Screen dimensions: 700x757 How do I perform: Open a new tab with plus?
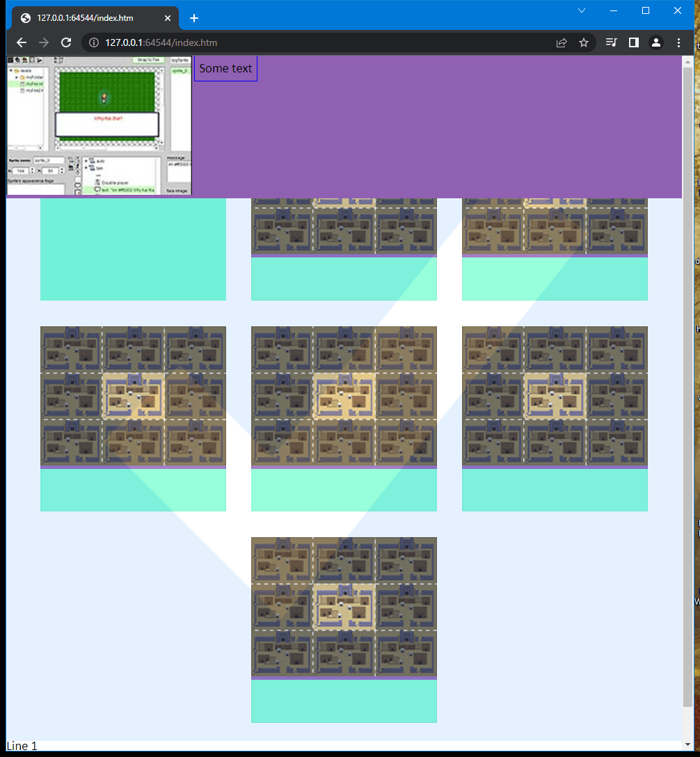pyautogui.click(x=194, y=18)
